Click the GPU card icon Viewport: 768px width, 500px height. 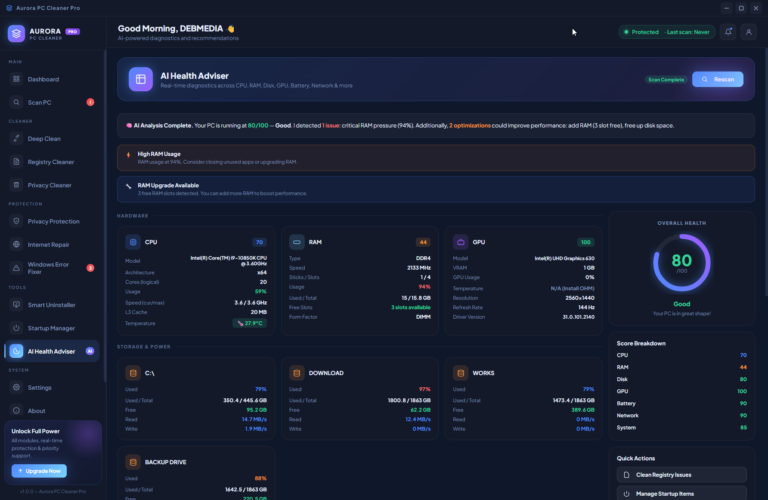[460, 242]
